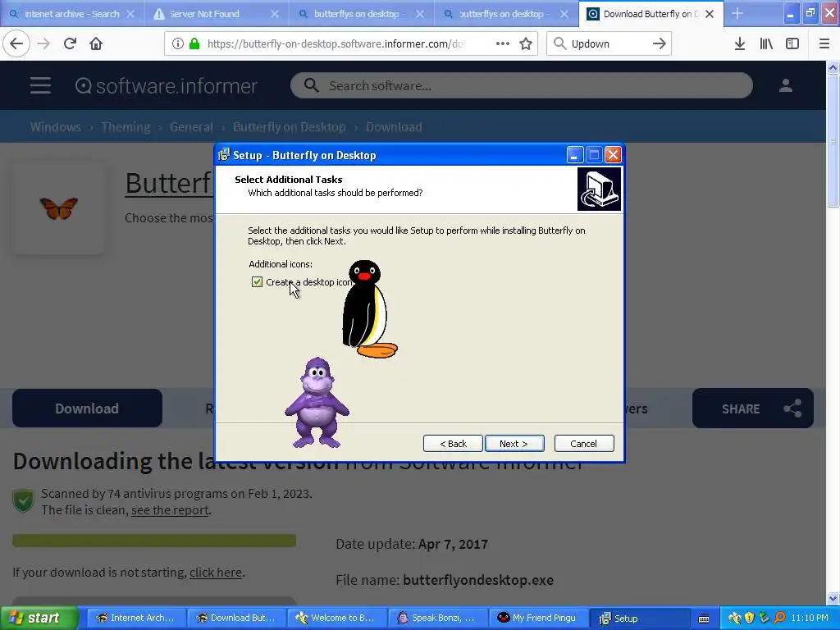Click the 11:10 PM clock
840x630 pixels.
tap(810, 618)
